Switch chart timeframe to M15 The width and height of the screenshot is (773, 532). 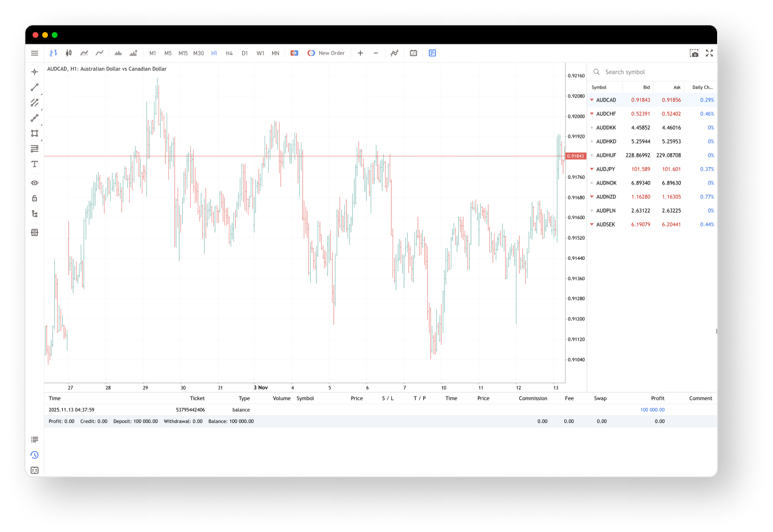[183, 53]
